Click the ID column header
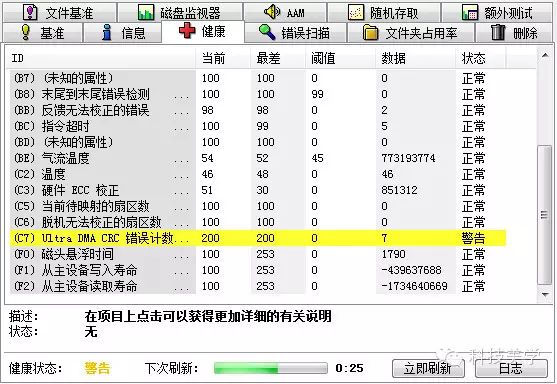Image resolution: width=557 pixels, height=384 pixels. (x=101, y=58)
